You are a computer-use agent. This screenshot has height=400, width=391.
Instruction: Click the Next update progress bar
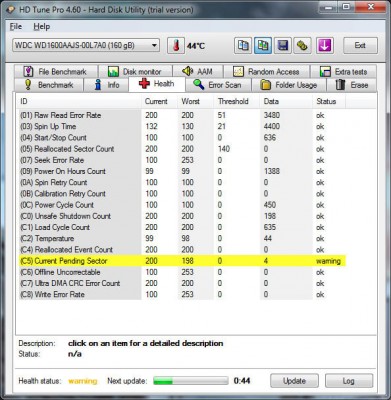pyautogui.click(x=191, y=381)
